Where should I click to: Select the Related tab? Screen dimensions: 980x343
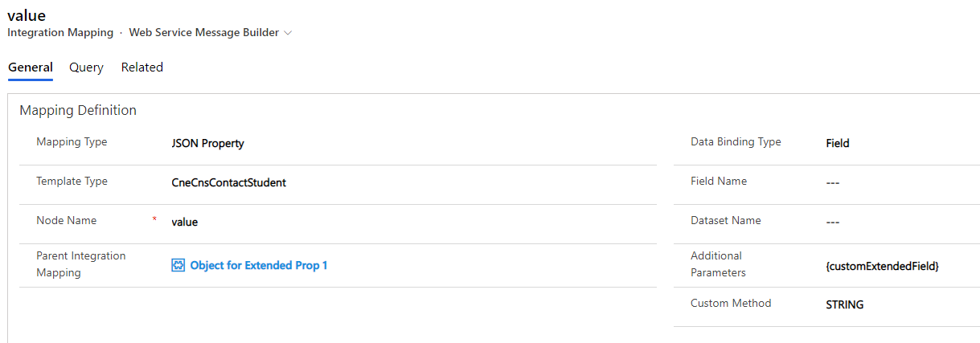point(142,67)
